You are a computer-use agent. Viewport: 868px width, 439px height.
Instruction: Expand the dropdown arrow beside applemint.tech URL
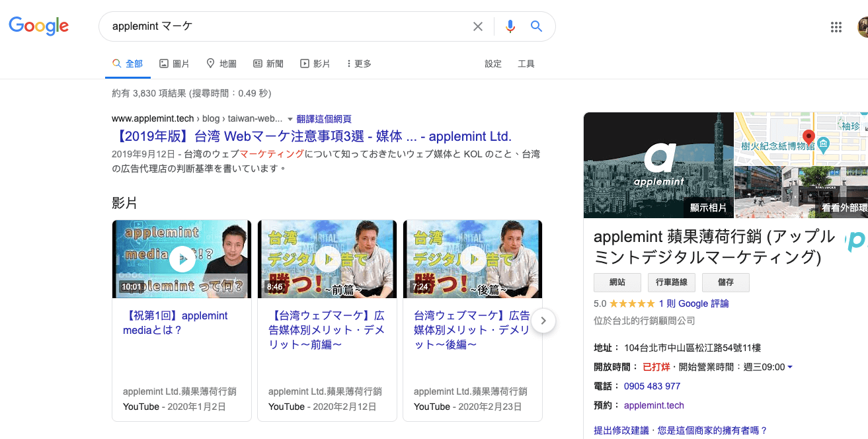[x=290, y=119]
